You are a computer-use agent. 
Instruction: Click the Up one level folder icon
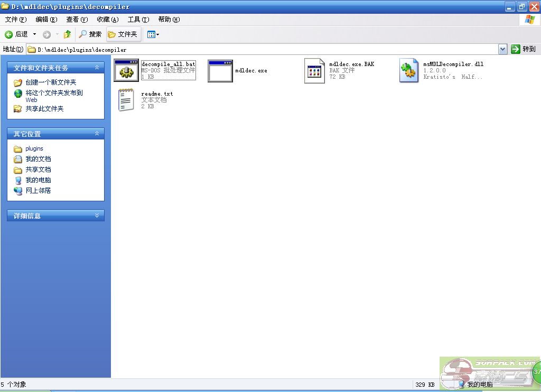click(x=67, y=34)
